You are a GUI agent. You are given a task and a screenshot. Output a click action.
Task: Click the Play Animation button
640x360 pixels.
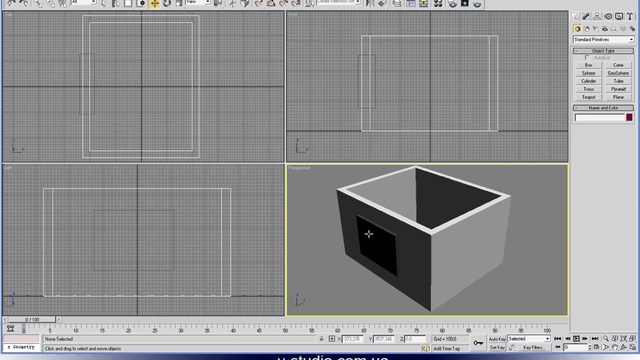click(x=576, y=339)
